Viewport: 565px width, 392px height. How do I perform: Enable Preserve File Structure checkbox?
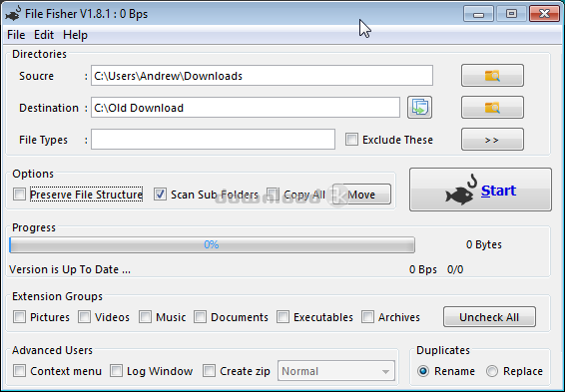[x=19, y=195]
